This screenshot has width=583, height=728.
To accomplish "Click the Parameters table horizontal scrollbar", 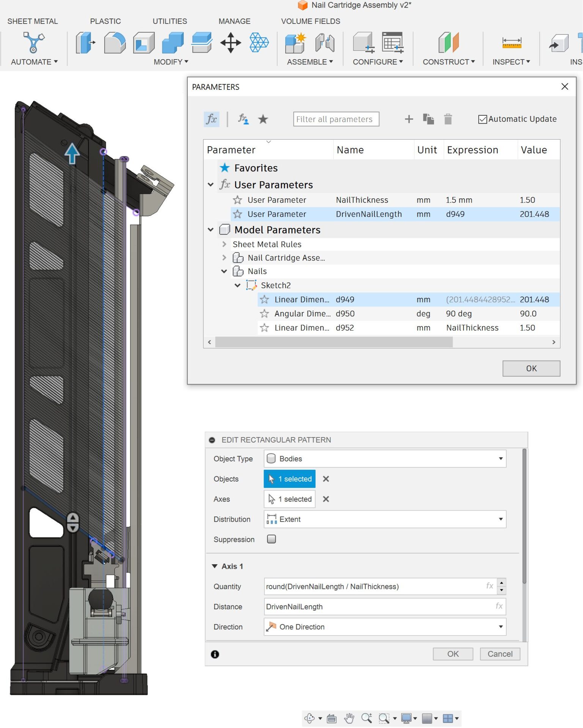I will coord(334,342).
